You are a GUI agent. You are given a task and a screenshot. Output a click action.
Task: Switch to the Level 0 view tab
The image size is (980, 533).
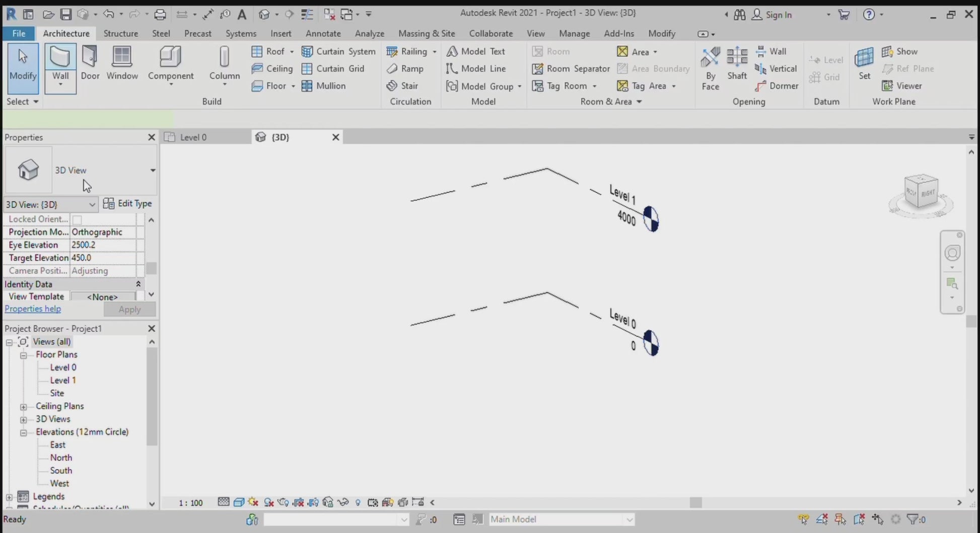[193, 138]
